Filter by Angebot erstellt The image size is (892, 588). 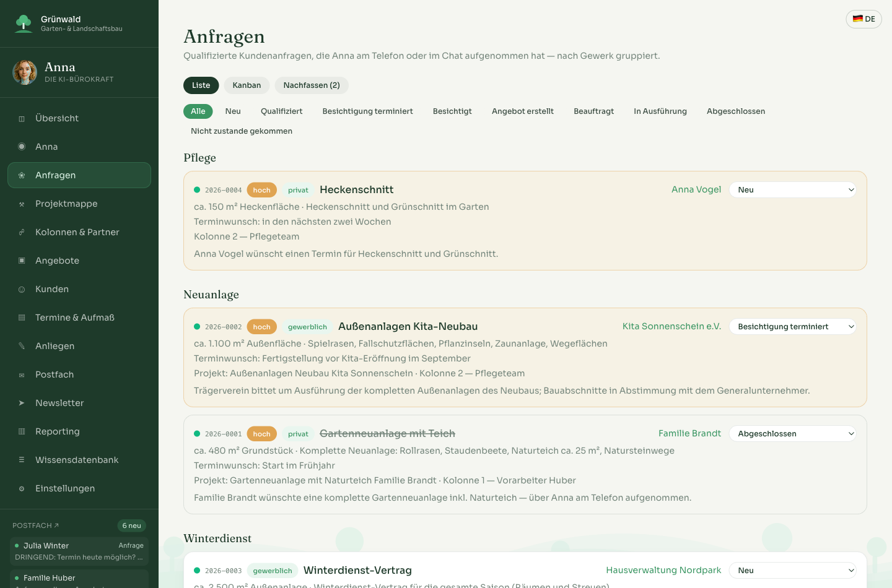click(523, 111)
